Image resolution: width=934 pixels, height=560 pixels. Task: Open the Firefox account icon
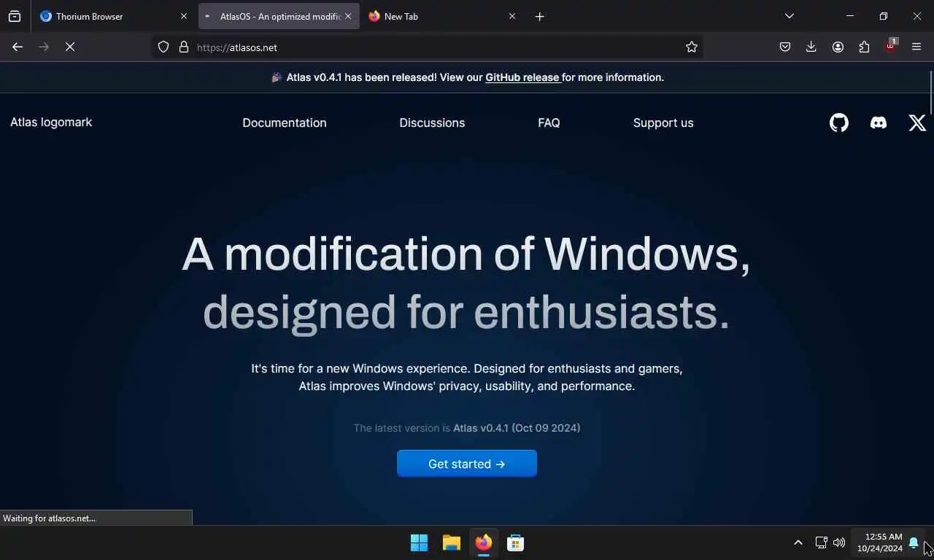click(x=838, y=47)
